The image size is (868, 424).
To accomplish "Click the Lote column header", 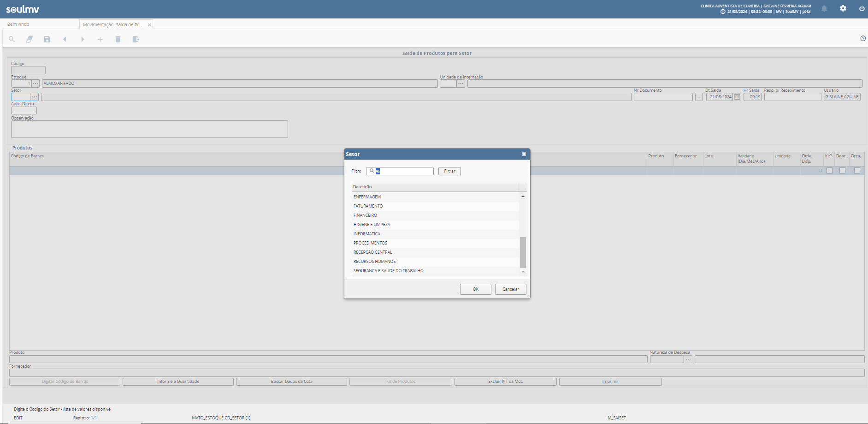I will (709, 156).
